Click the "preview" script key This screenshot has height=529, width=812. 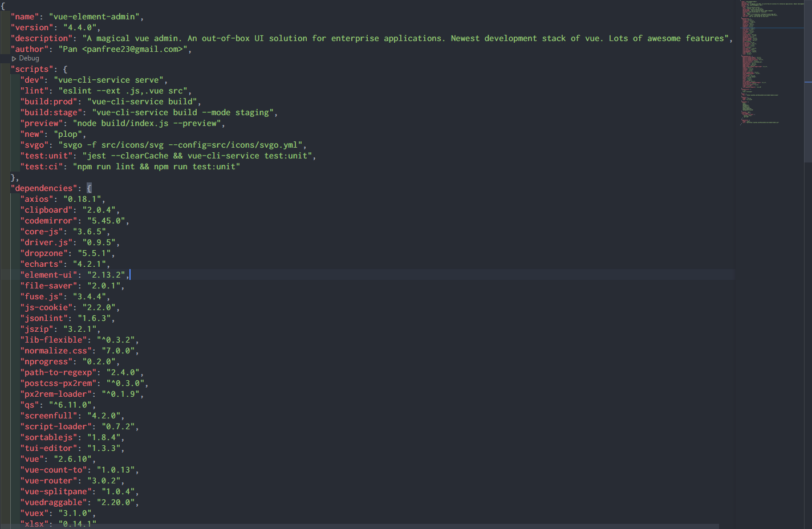[x=42, y=123]
